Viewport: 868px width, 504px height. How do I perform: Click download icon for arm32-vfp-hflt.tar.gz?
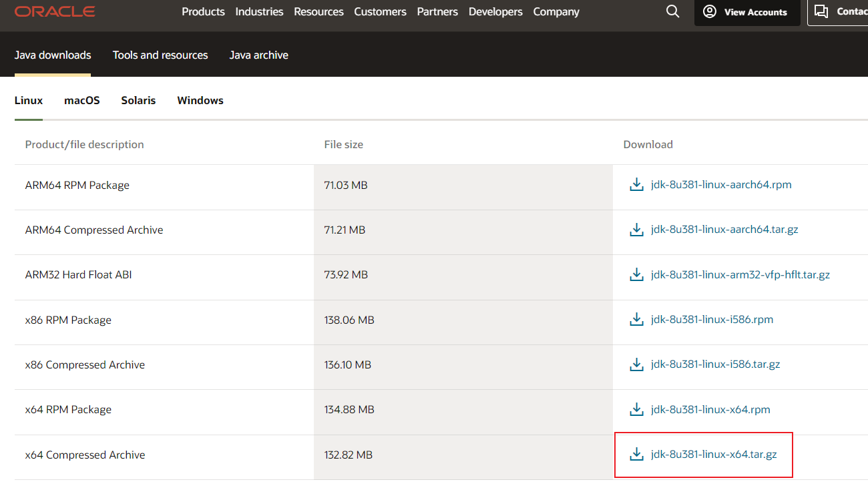(637, 274)
